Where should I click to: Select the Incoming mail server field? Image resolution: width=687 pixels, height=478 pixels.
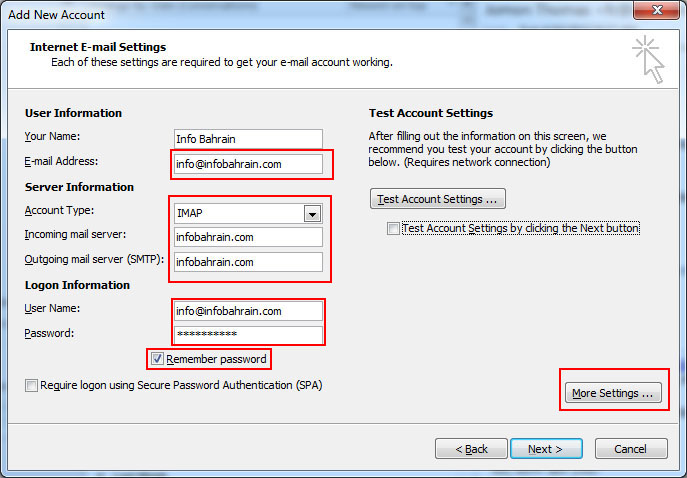[248, 237]
